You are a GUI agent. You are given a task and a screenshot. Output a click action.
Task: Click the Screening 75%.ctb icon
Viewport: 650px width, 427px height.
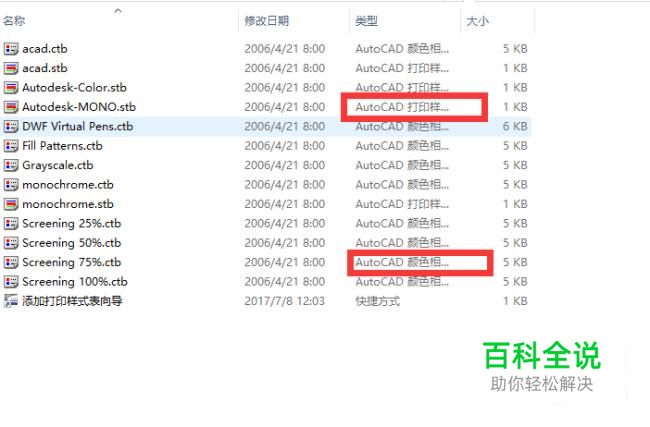tap(11, 262)
